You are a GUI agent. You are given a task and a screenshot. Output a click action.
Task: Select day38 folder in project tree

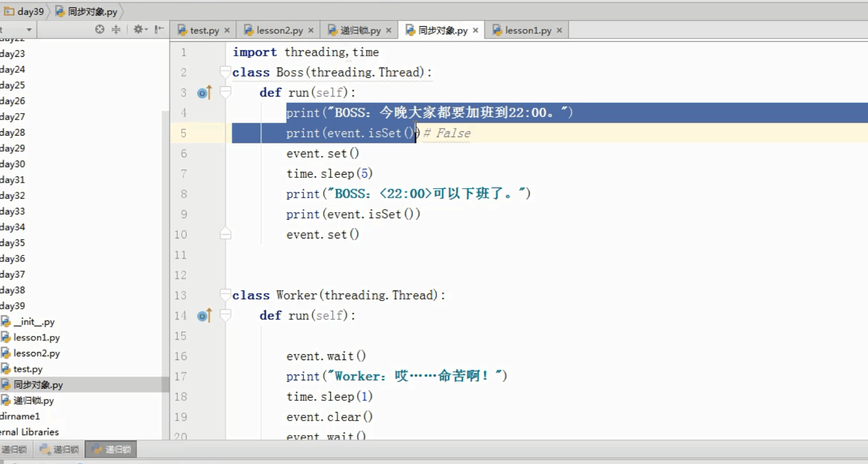click(13, 290)
